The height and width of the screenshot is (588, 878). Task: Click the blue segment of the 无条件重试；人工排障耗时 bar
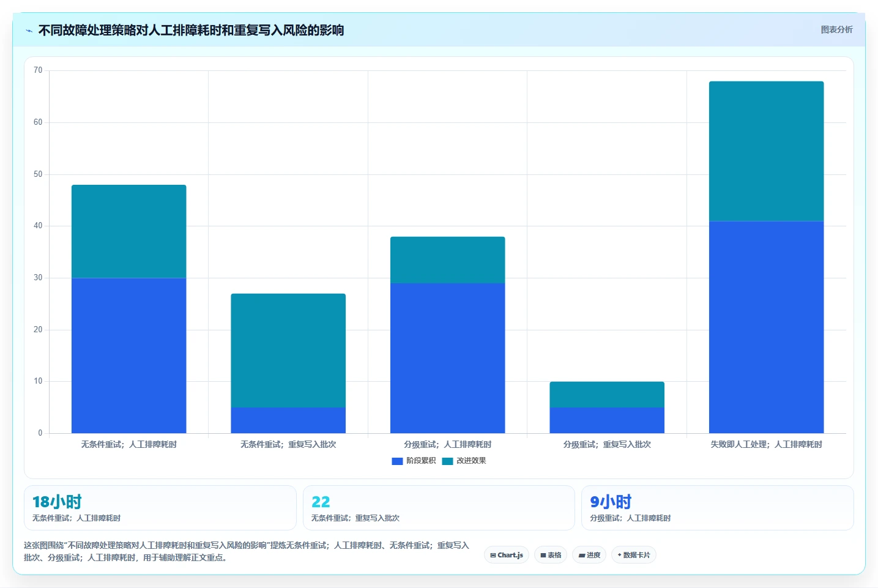click(128, 355)
